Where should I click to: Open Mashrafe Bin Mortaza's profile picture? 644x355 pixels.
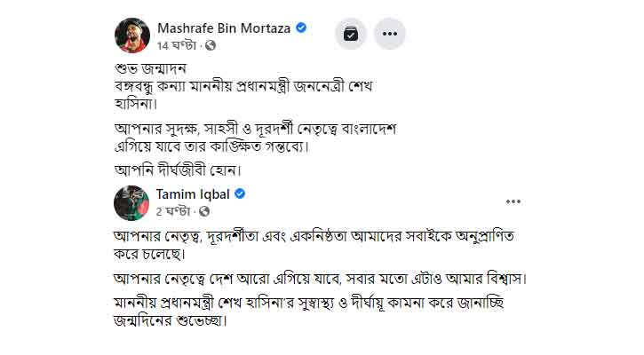pos(132,35)
